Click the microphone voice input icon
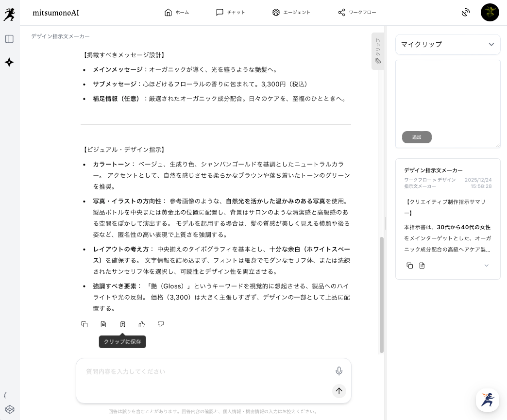 [x=339, y=371]
